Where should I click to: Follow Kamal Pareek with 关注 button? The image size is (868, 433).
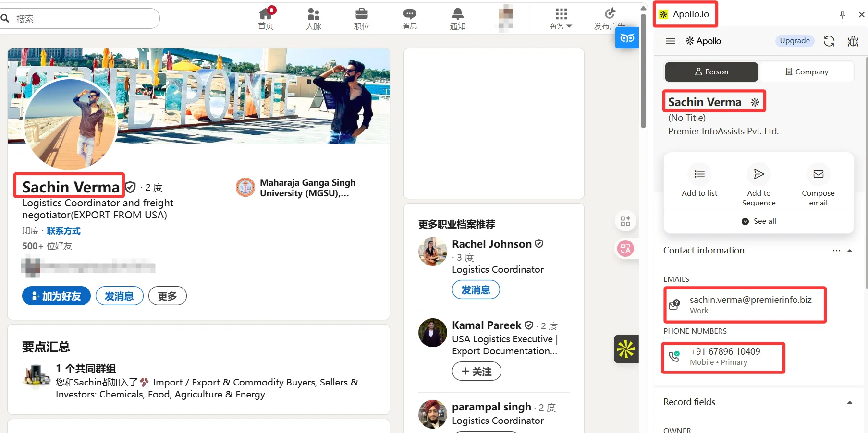pos(477,372)
